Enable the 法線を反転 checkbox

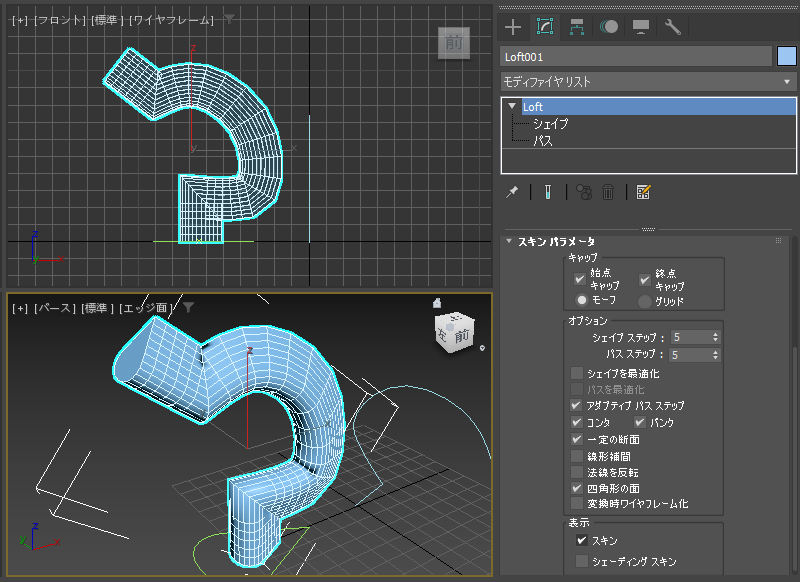(577, 472)
